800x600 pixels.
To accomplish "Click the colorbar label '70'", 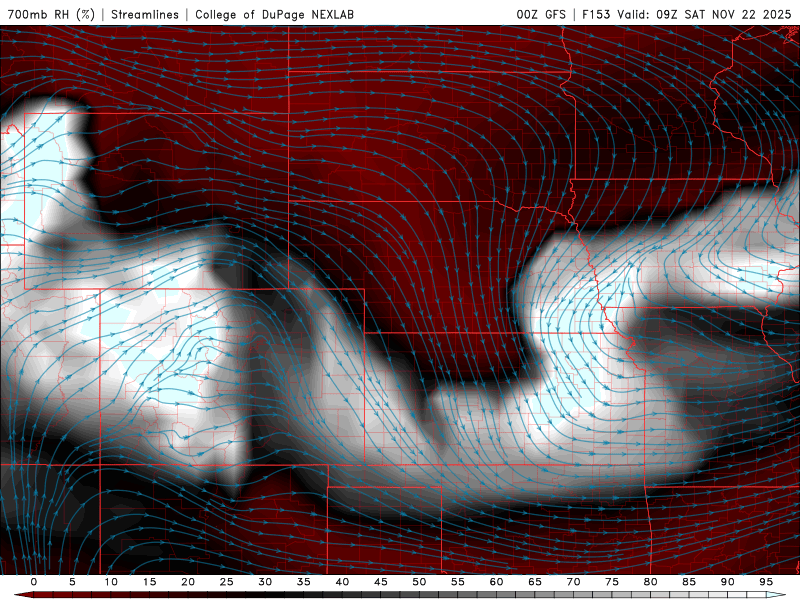I will (573, 582).
